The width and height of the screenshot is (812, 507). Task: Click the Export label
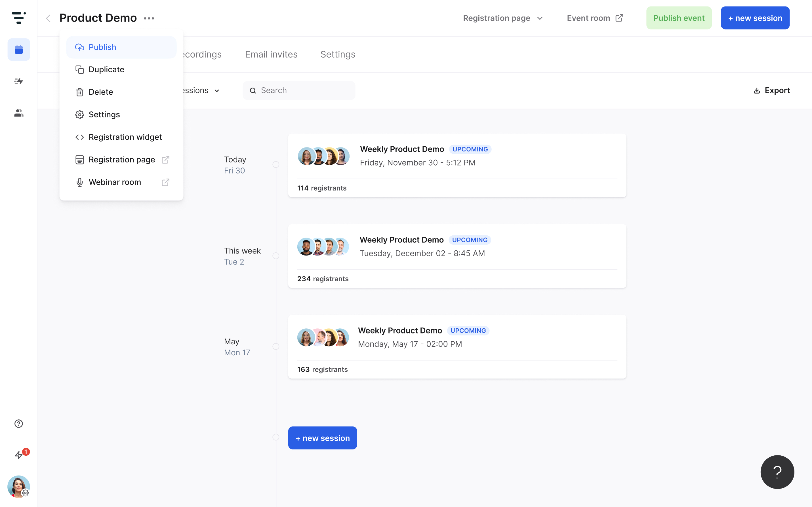click(x=777, y=90)
